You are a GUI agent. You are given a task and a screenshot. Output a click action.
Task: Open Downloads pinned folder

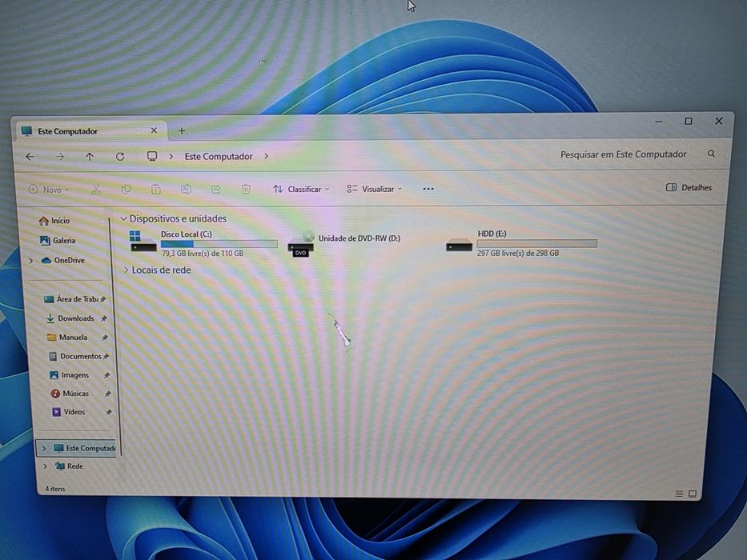point(76,318)
